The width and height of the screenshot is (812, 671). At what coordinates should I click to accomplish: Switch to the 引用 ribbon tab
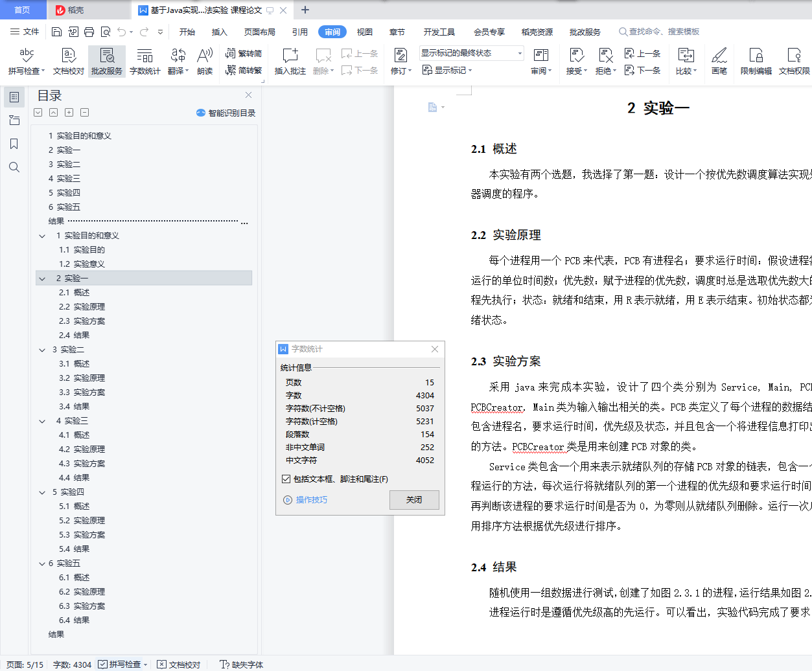click(x=300, y=32)
